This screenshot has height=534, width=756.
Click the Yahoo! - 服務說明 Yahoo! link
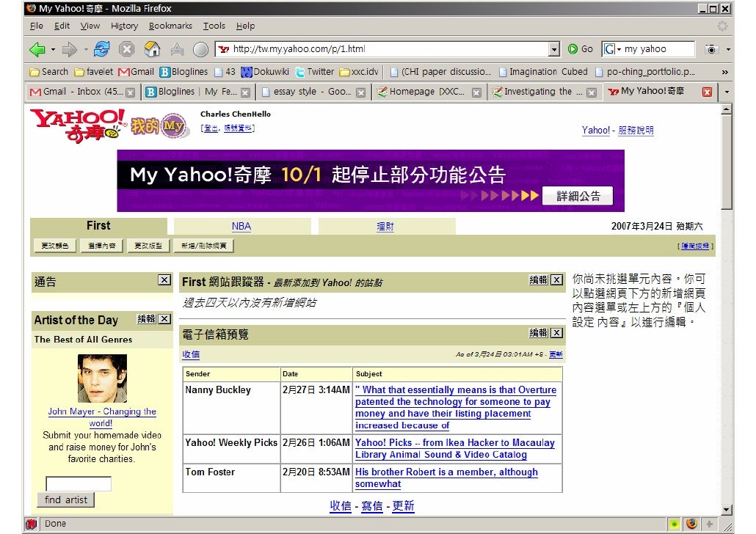tap(595, 130)
